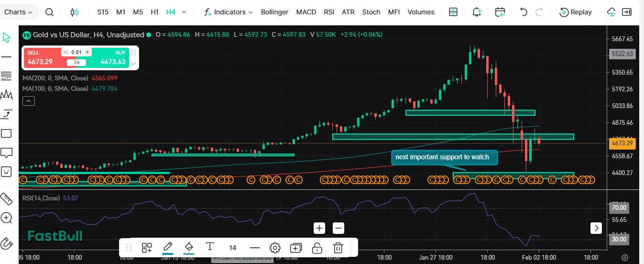The width and height of the screenshot is (644, 264).
Task: Switch to the M5 timeframe
Action: 138,12
